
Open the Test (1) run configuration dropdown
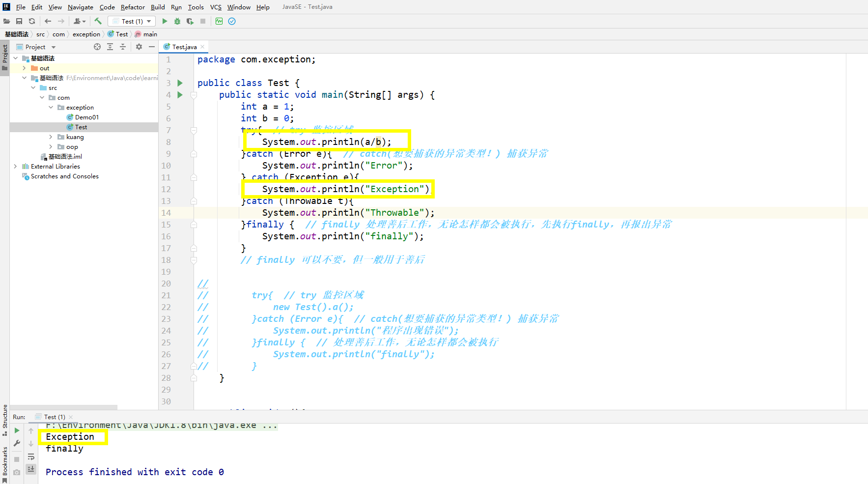[132, 21]
